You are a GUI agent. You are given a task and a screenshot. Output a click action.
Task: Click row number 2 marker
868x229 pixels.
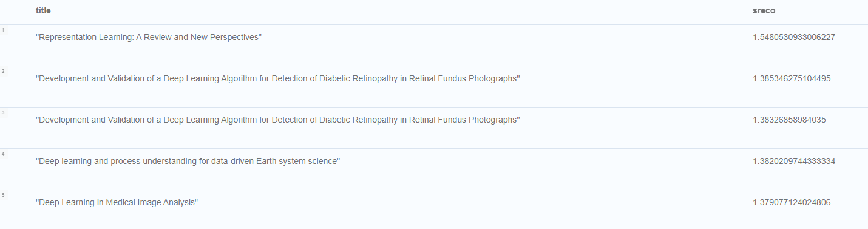pos(3,71)
